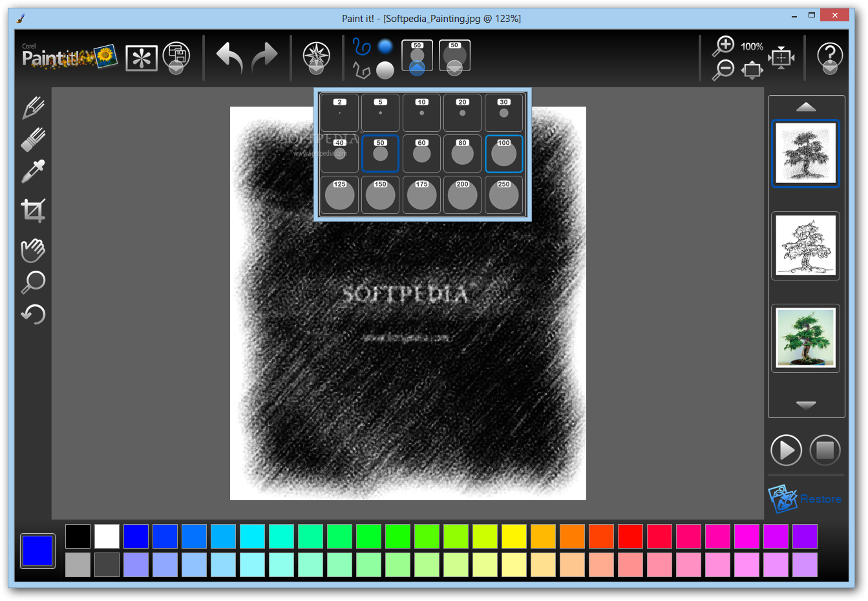The image size is (868, 601).
Task: Activate the crop tool
Action: coord(33,211)
